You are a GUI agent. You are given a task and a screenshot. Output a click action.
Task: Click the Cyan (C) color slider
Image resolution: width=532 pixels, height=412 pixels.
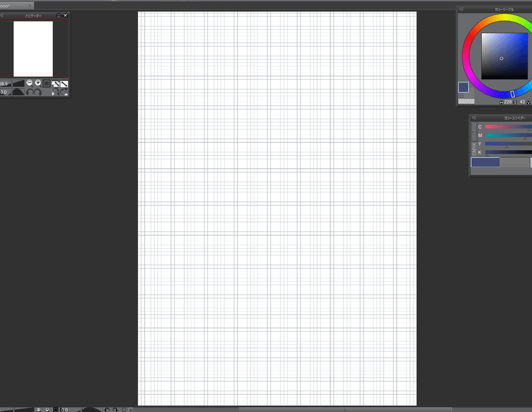507,127
